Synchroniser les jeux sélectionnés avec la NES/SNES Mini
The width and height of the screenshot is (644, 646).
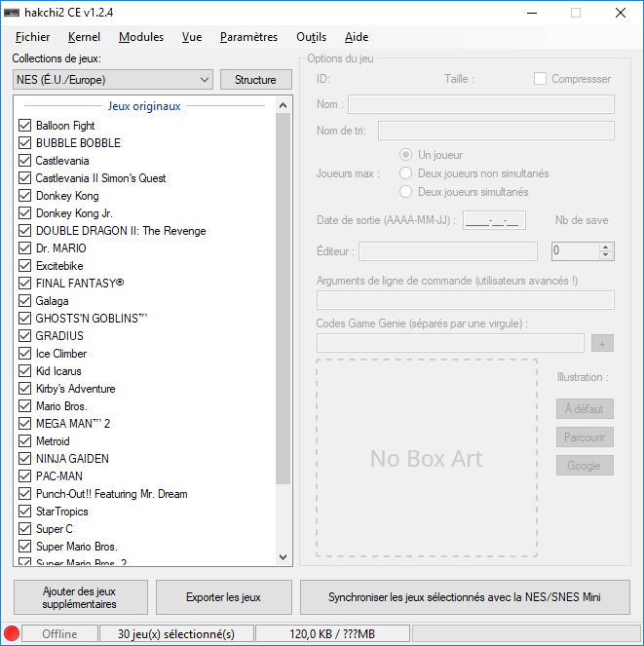(465, 597)
